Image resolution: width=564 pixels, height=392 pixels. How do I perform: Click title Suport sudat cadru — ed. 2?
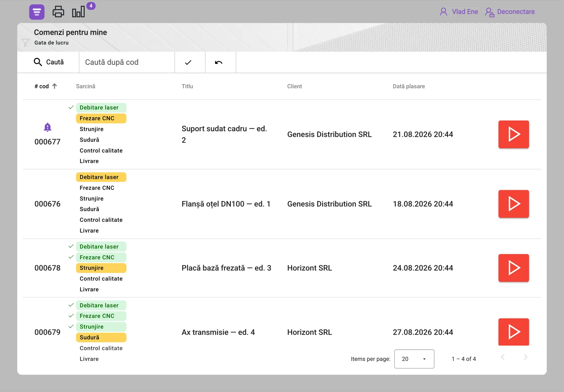pos(224,134)
